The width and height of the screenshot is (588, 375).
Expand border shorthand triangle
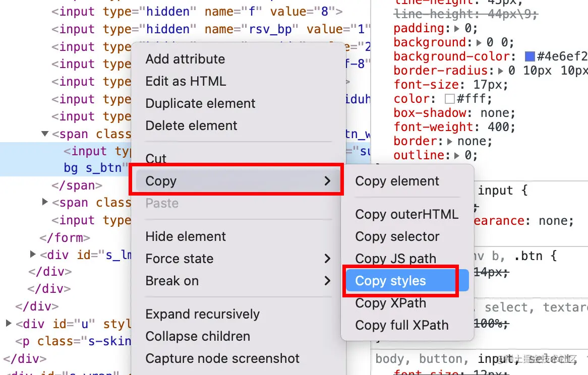pyautogui.click(x=450, y=142)
